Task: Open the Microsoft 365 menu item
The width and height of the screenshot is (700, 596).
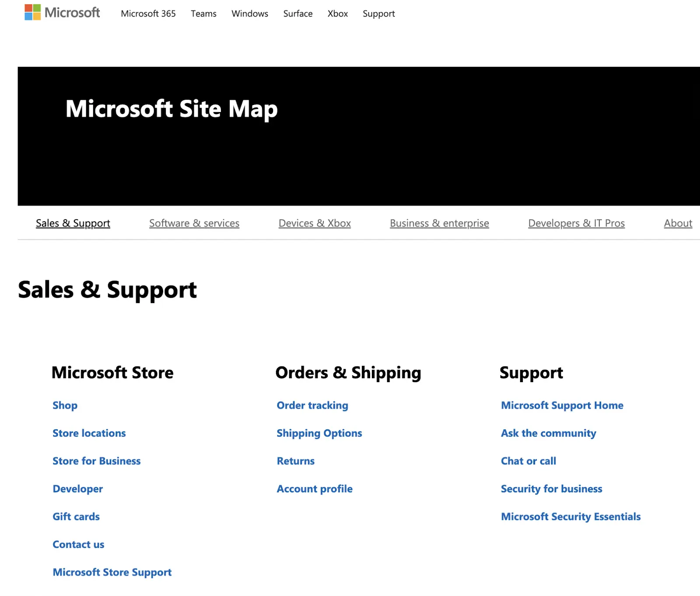Action: (x=148, y=14)
